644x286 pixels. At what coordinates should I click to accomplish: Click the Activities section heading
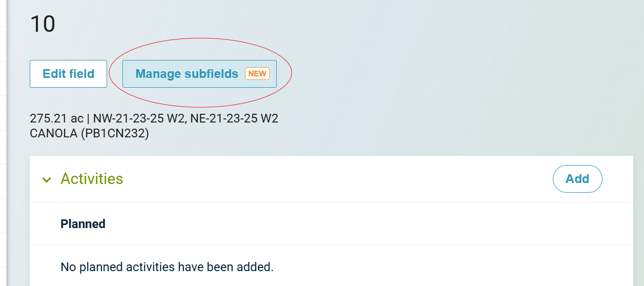point(92,179)
